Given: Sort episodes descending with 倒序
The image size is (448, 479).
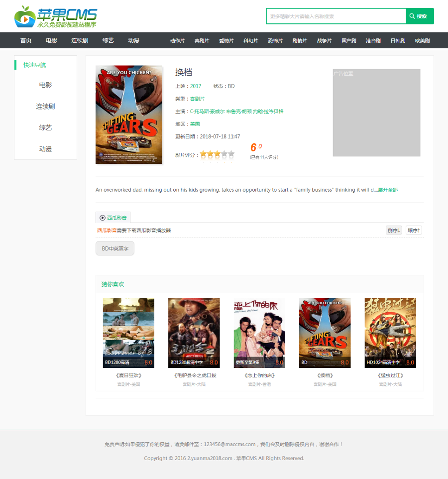Looking at the screenshot, I should point(394,231).
